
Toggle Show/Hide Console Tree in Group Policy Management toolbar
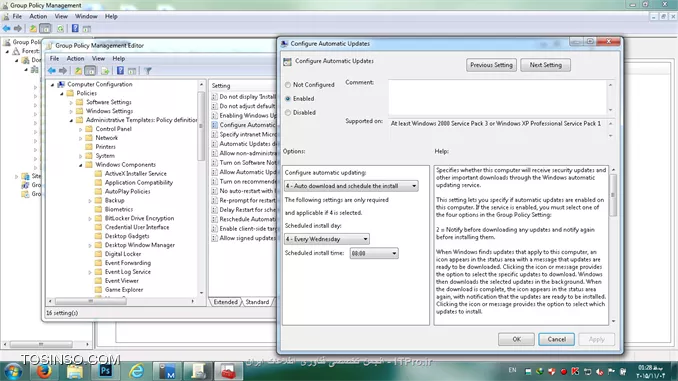click(x=45, y=29)
